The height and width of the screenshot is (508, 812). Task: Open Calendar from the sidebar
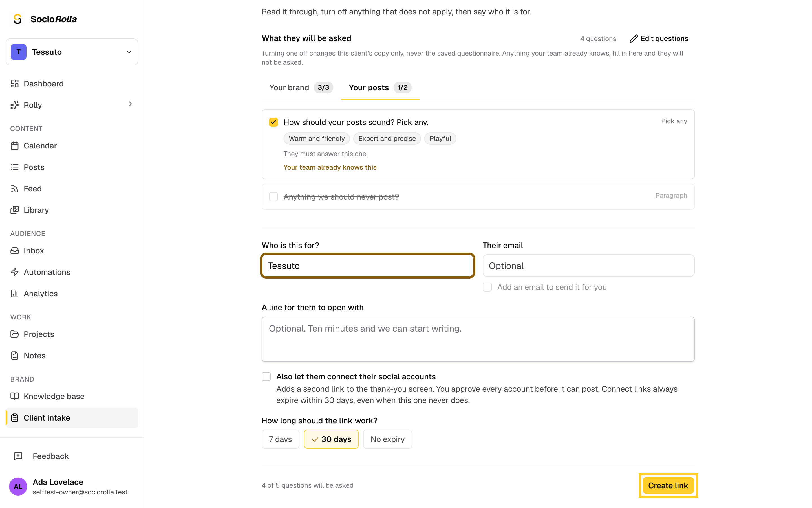[x=72, y=146]
